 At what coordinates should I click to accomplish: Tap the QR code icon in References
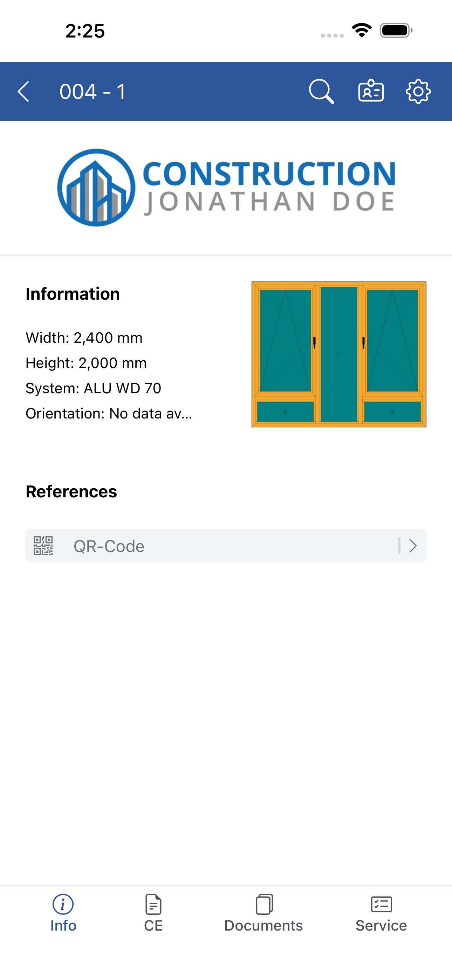coord(43,546)
